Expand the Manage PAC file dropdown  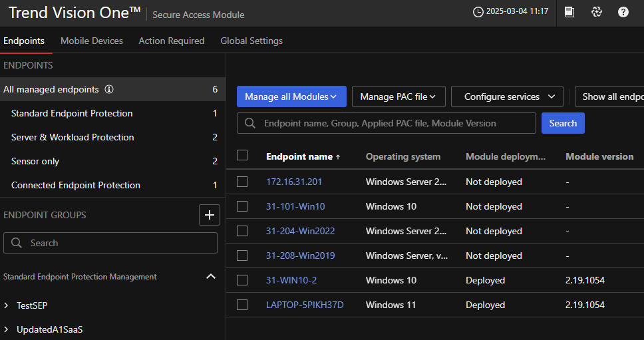[398, 96]
